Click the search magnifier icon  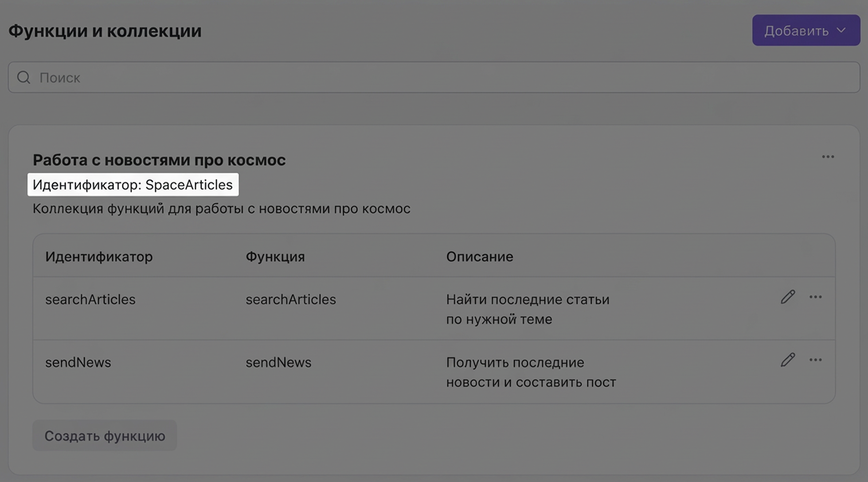23,78
